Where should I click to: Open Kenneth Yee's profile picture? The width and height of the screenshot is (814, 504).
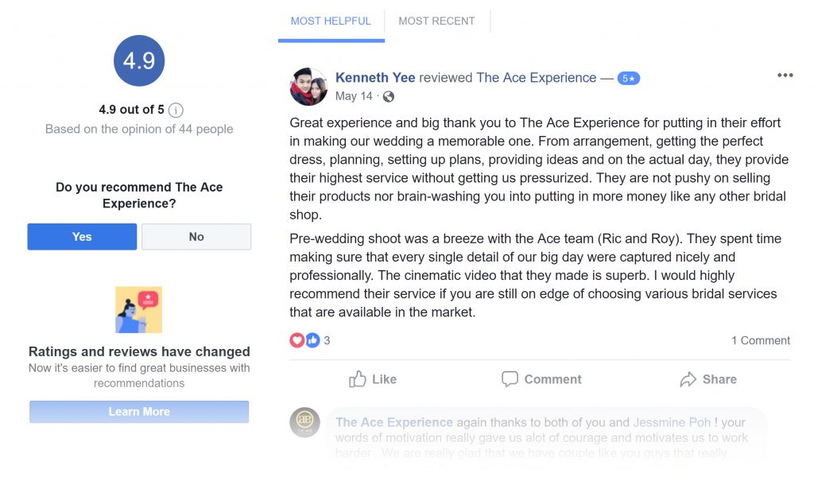(x=308, y=87)
